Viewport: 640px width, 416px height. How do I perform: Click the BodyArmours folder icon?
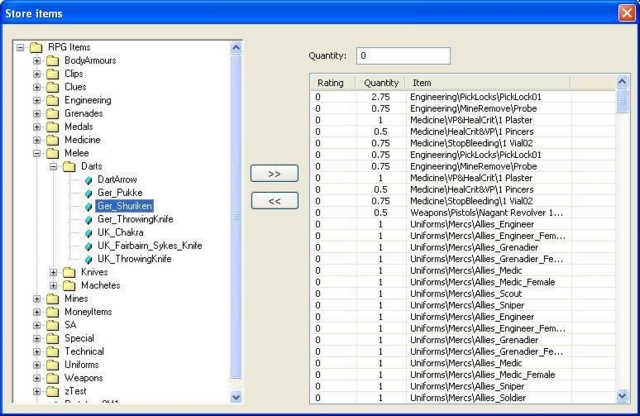click(x=52, y=61)
